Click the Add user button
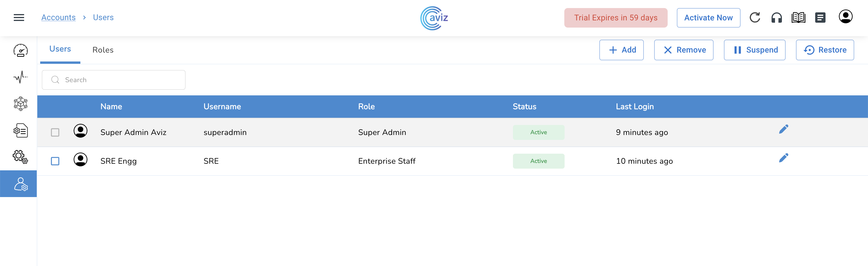The height and width of the screenshot is (266, 868). coord(621,50)
